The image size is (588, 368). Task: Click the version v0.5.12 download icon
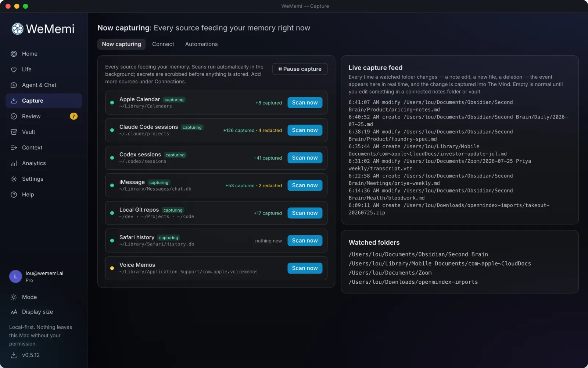coord(14,355)
